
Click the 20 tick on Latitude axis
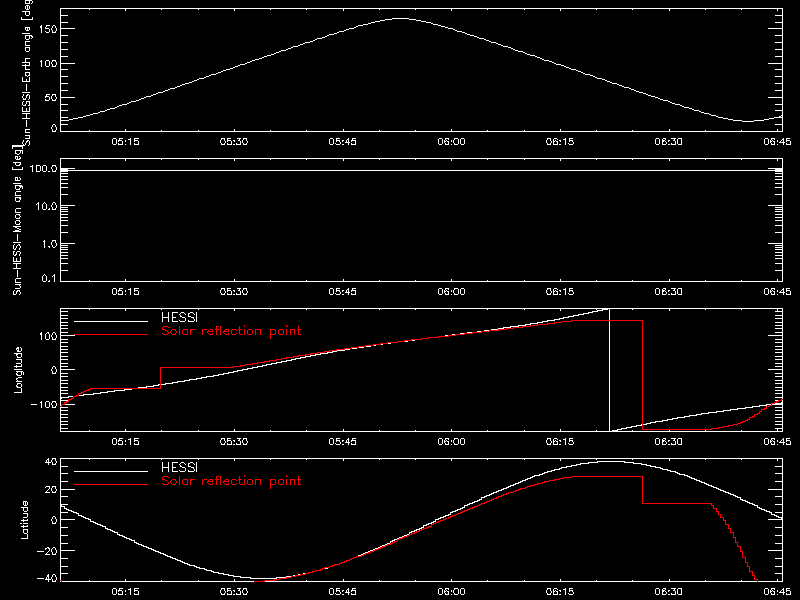coord(52,490)
